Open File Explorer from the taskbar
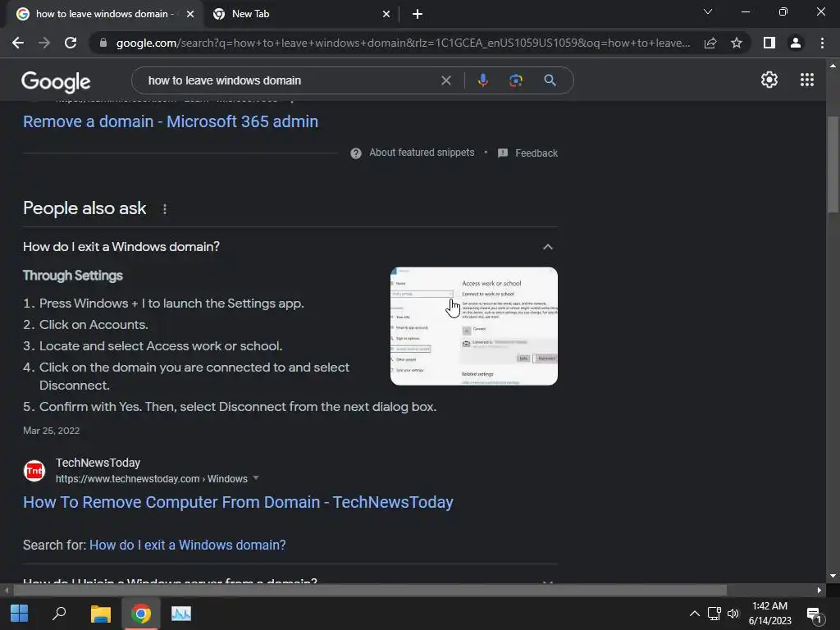The height and width of the screenshot is (630, 840). pyautogui.click(x=100, y=614)
